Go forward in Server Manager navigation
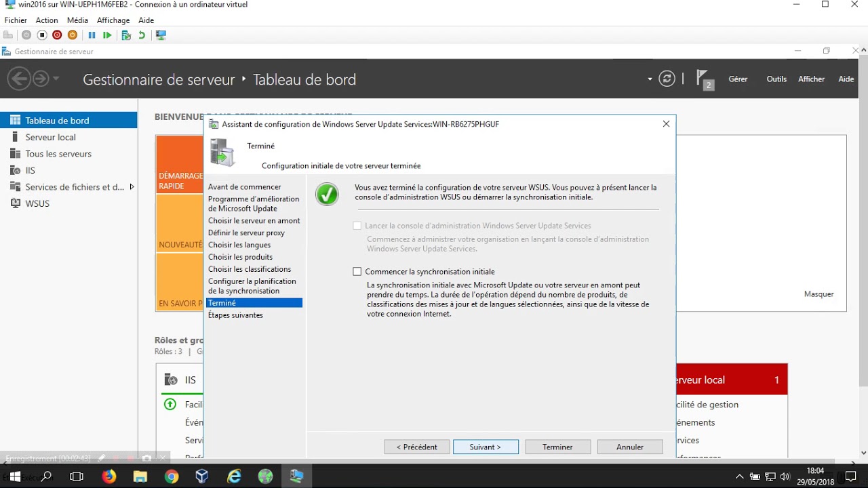This screenshot has width=868, height=488. (41, 79)
